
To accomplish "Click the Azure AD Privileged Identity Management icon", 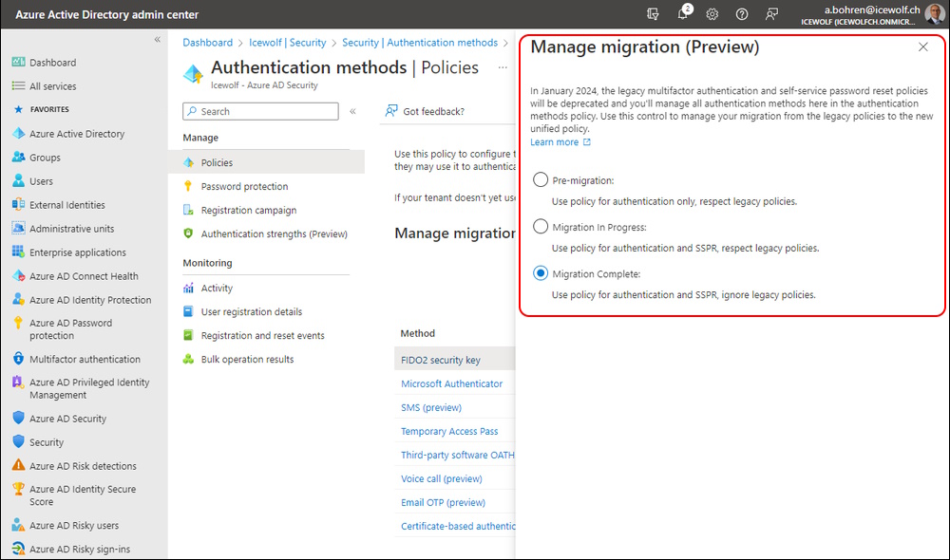I will (18, 382).
